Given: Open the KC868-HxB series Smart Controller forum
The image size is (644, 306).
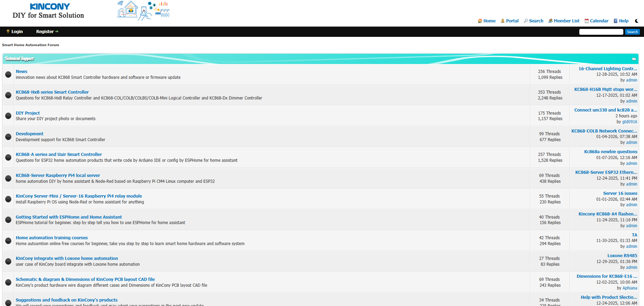Looking at the screenshot, I should pyautogui.click(x=52, y=92).
